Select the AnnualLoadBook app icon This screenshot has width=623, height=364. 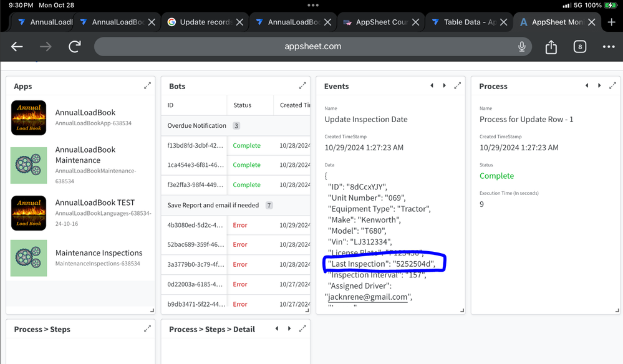29,118
